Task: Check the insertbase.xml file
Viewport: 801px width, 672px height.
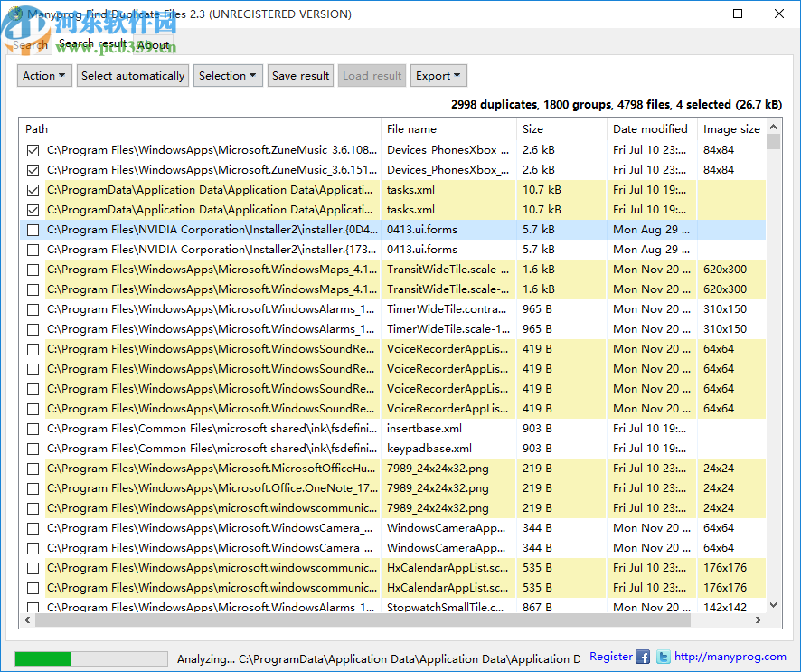Action: coord(33,429)
